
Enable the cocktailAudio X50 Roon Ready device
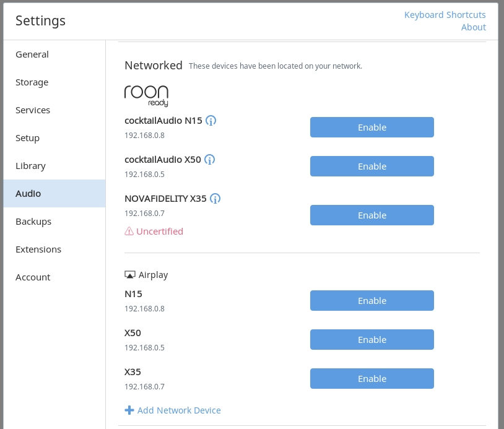tap(372, 166)
